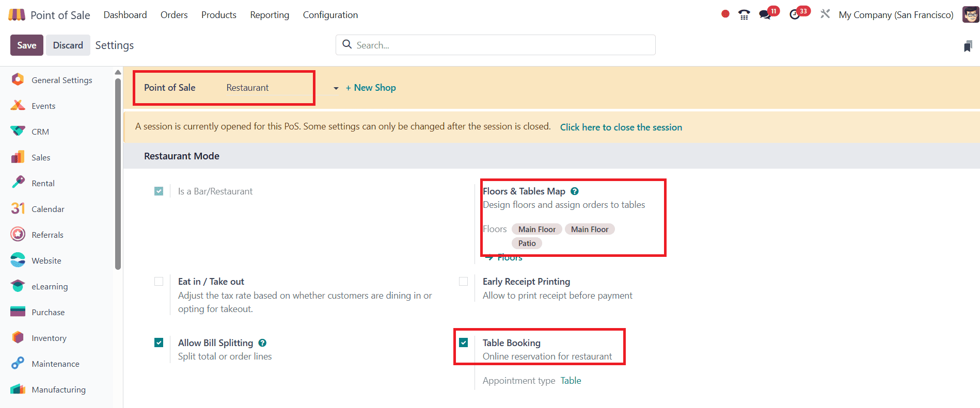Click the debug tools wrench icon
Image resolution: width=980 pixels, height=408 pixels.
coord(825,14)
